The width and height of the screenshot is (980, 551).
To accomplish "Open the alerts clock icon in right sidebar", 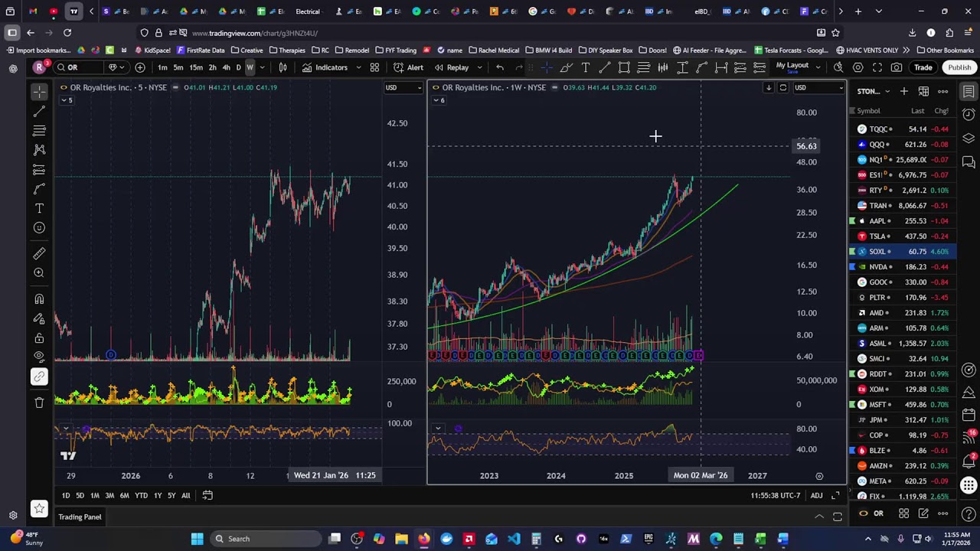I will click(x=969, y=115).
